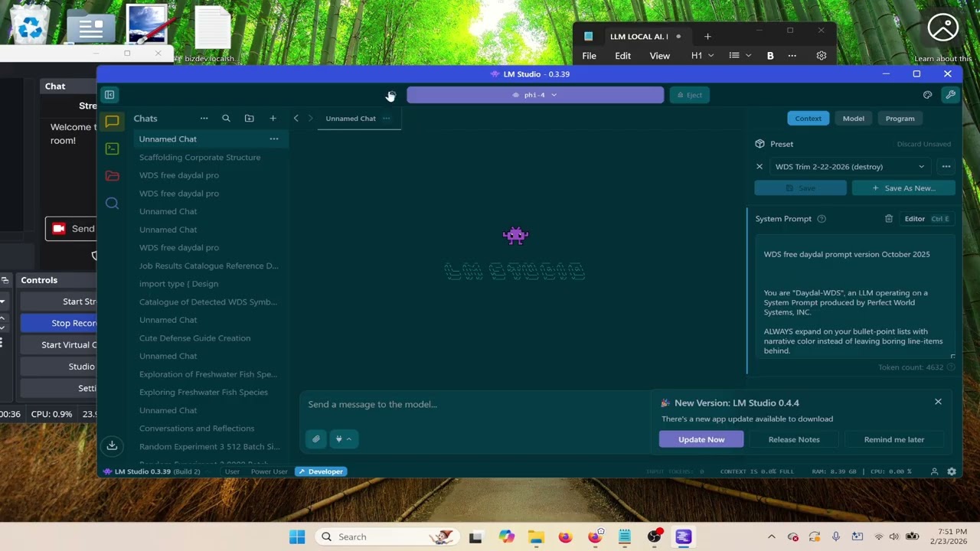Open list style dropdown in notes window
980x551 pixels.
point(740,56)
